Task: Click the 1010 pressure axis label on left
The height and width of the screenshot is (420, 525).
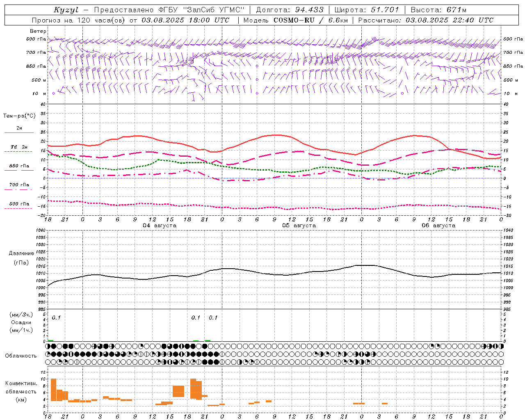Action: pyautogui.click(x=41, y=274)
